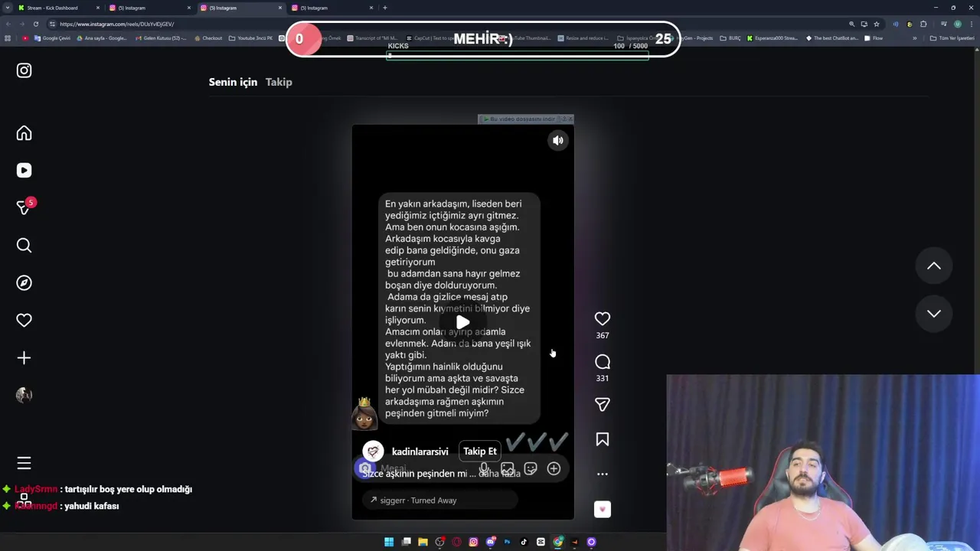Click the browser back arrow
The height and width of the screenshot is (551, 980).
[7, 24]
